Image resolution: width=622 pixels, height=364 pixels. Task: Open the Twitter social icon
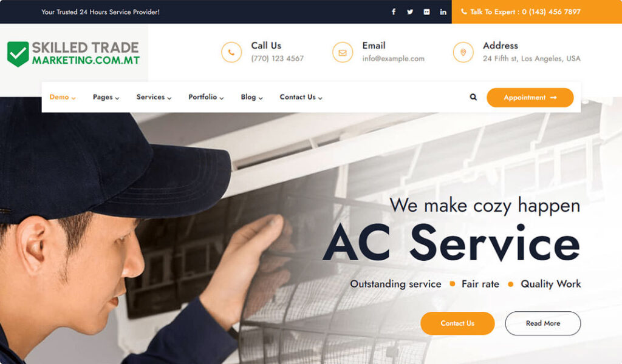(410, 12)
